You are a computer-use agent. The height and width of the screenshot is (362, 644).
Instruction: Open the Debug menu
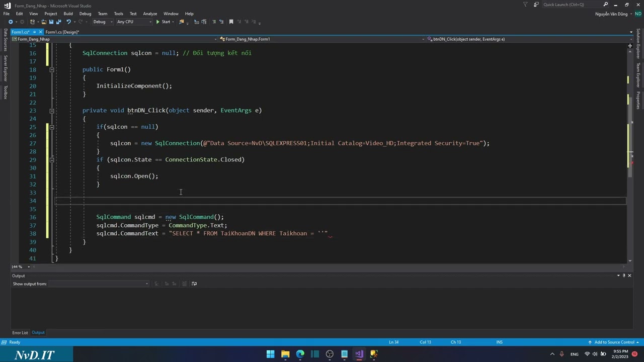pyautogui.click(x=85, y=14)
